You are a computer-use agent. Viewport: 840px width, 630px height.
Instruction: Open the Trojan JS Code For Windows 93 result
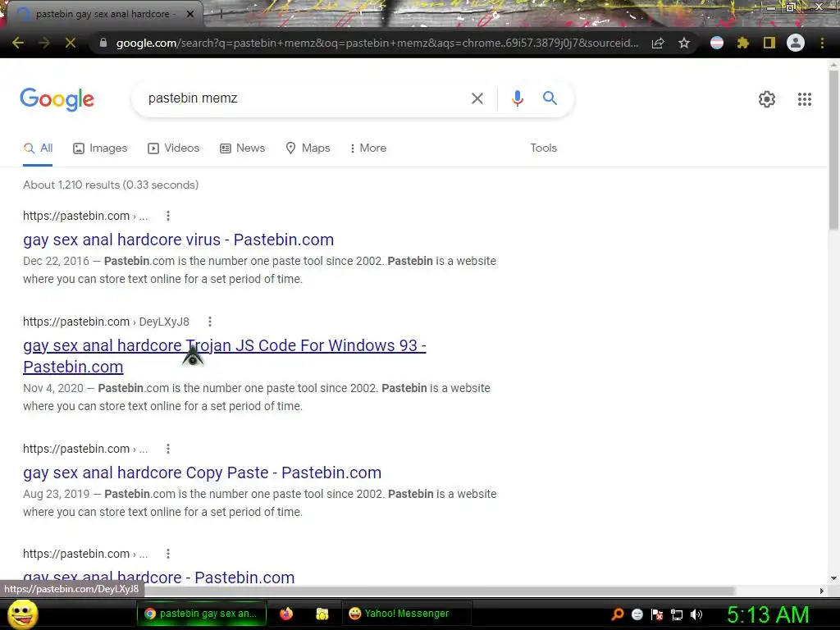[225, 356]
